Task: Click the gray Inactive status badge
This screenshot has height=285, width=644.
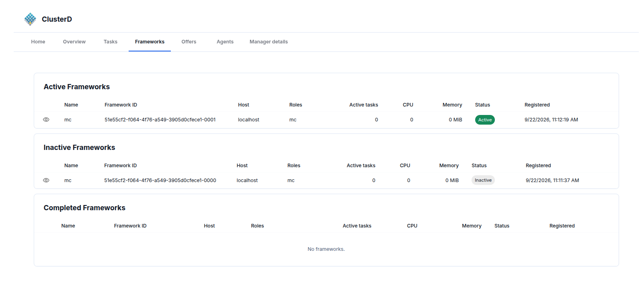Action: (483, 180)
